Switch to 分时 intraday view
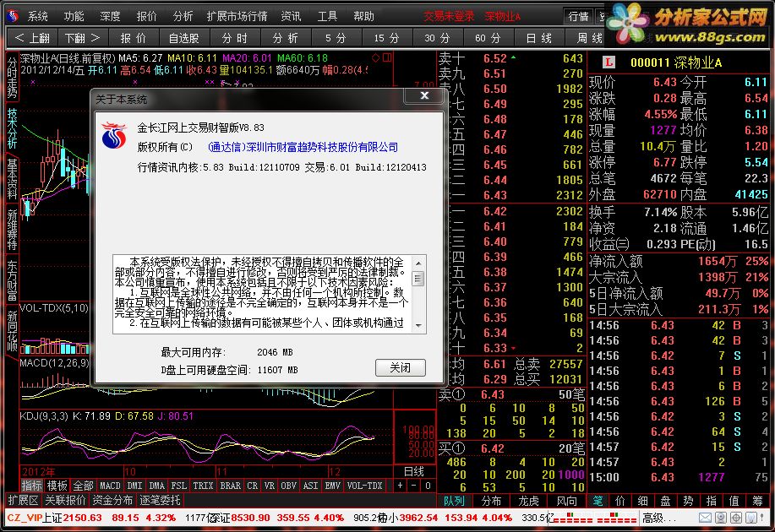 pos(234,38)
